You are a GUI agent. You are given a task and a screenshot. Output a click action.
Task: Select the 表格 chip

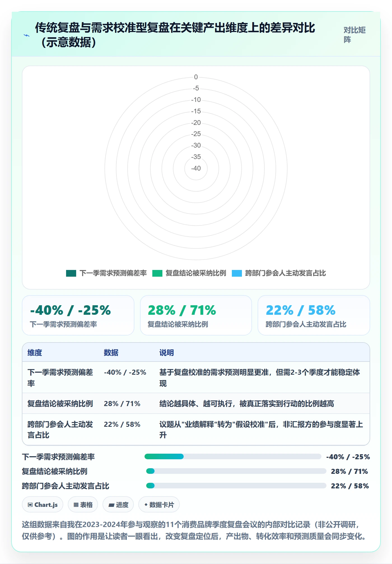click(x=83, y=505)
